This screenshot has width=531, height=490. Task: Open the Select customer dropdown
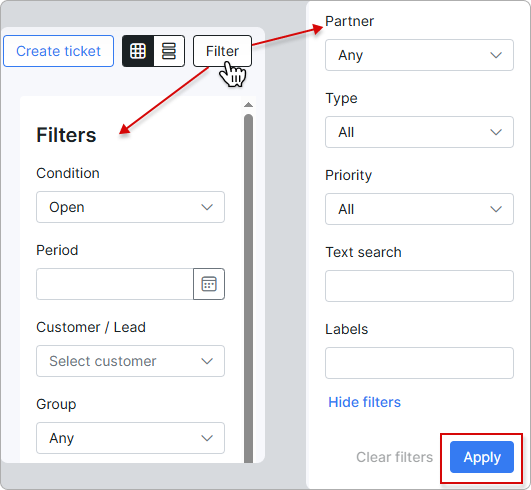[x=130, y=361]
